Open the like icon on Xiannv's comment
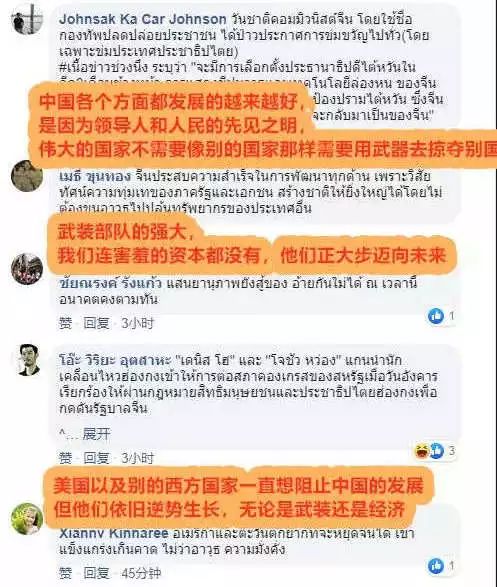This screenshot has height=587, width=497. click(x=436, y=566)
